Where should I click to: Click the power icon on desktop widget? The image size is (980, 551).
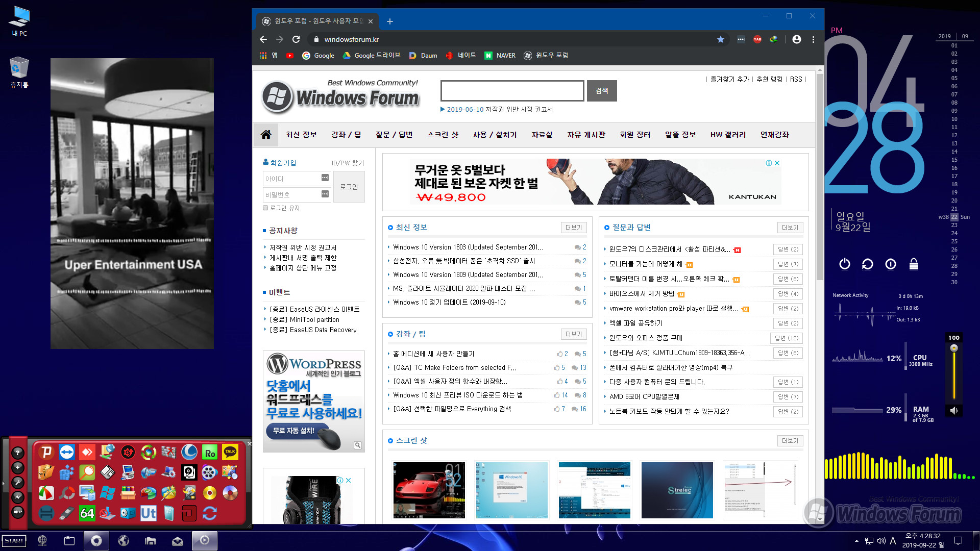pyautogui.click(x=845, y=264)
